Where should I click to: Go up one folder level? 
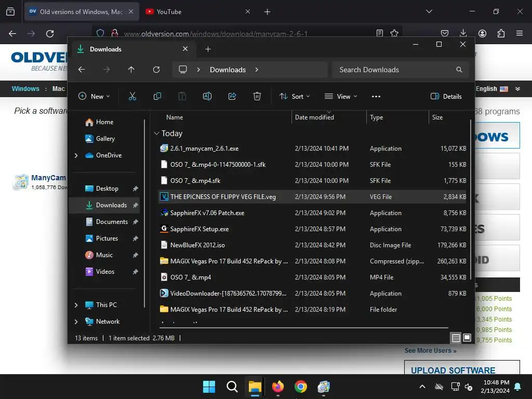(x=131, y=70)
